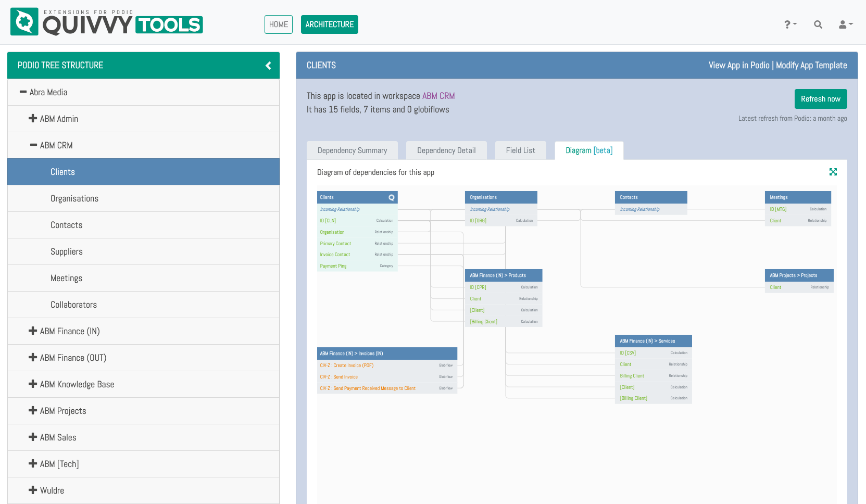Image resolution: width=866 pixels, height=504 pixels.
Task: Expand the ABM Admin workspace
Action: (x=33, y=119)
